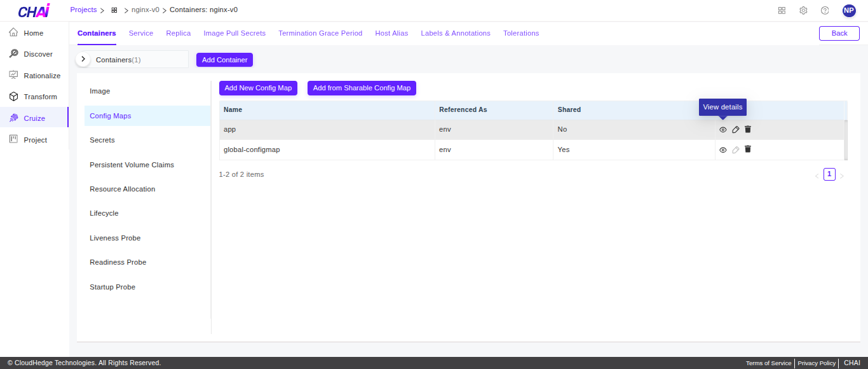This screenshot has width=868, height=369.
Task: View details of global-configmap
Action: [x=722, y=150]
